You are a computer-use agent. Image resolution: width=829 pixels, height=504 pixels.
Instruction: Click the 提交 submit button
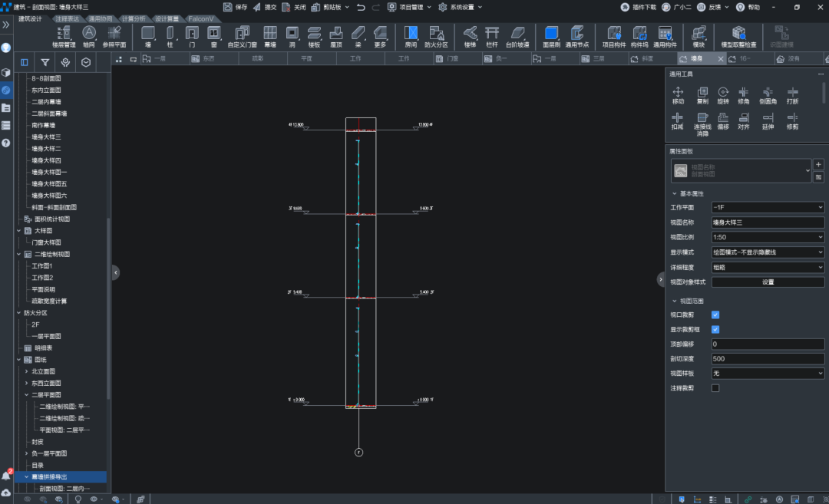pos(265,7)
